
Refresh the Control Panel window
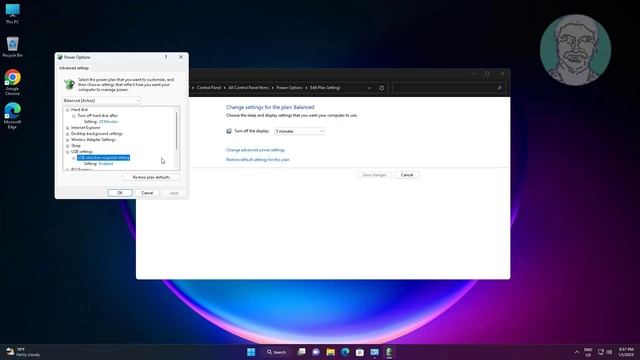pos(382,88)
